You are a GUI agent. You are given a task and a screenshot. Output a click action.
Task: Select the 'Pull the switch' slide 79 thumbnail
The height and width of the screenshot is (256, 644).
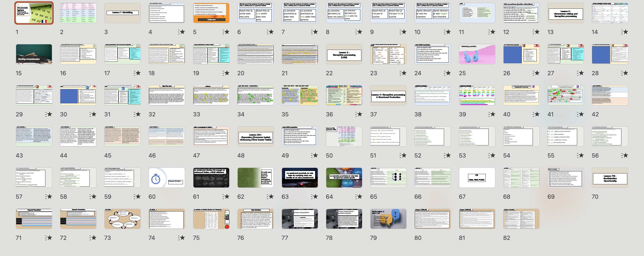(x=388, y=219)
